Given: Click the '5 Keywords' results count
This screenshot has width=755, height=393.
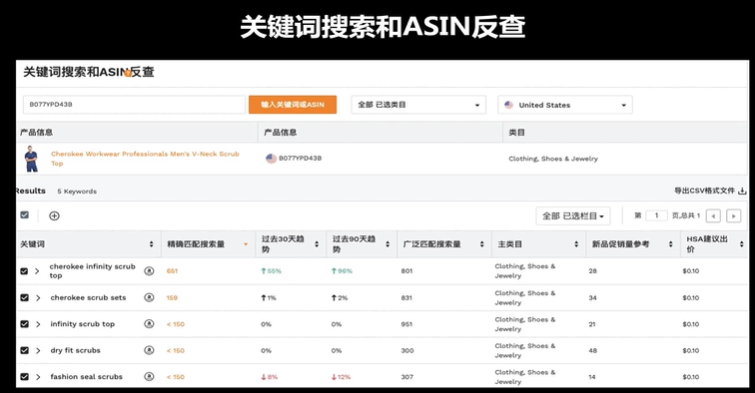Looking at the screenshot, I should [x=77, y=191].
